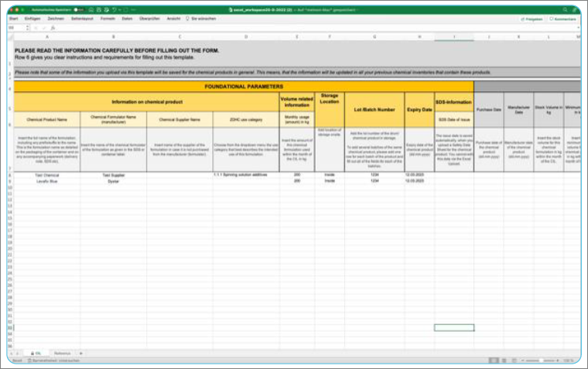This screenshot has height=369, width=588.
Task: Toggle the Automatisches Speichern switch
Action: 79,10
